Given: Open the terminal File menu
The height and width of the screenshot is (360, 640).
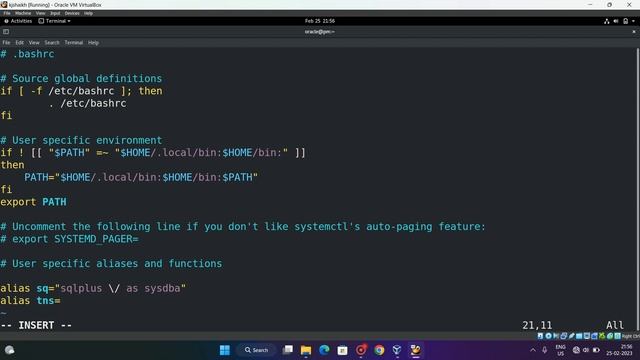Looking at the screenshot, I should pos(6,42).
